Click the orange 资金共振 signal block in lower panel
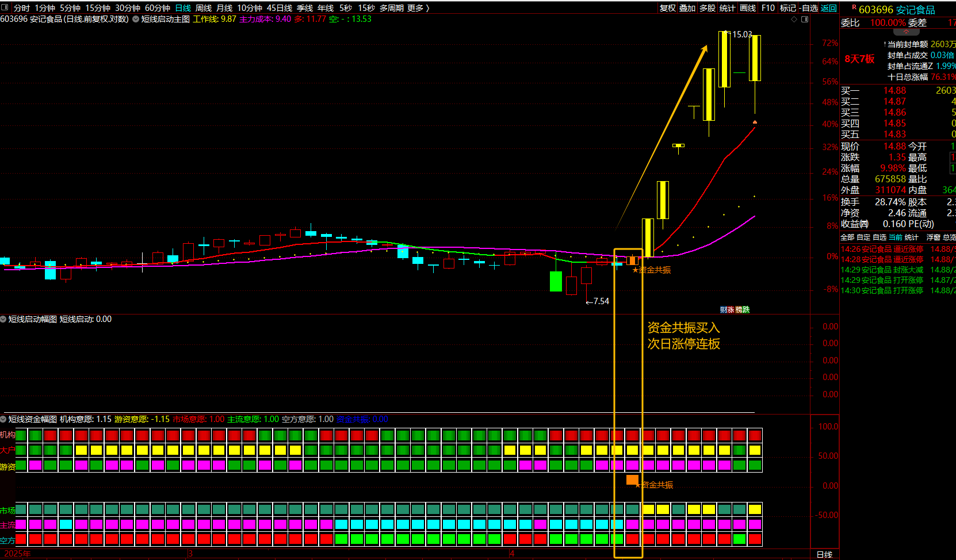Image resolution: width=956 pixels, height=560 pixels. point(632,480)
